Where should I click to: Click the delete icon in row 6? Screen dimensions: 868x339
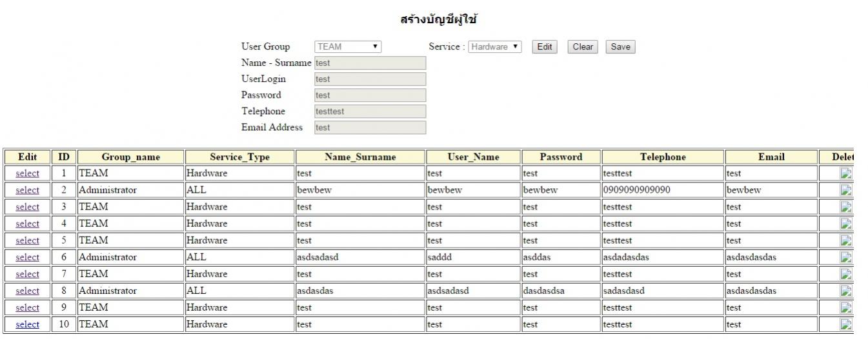click(x=845, y=257)
